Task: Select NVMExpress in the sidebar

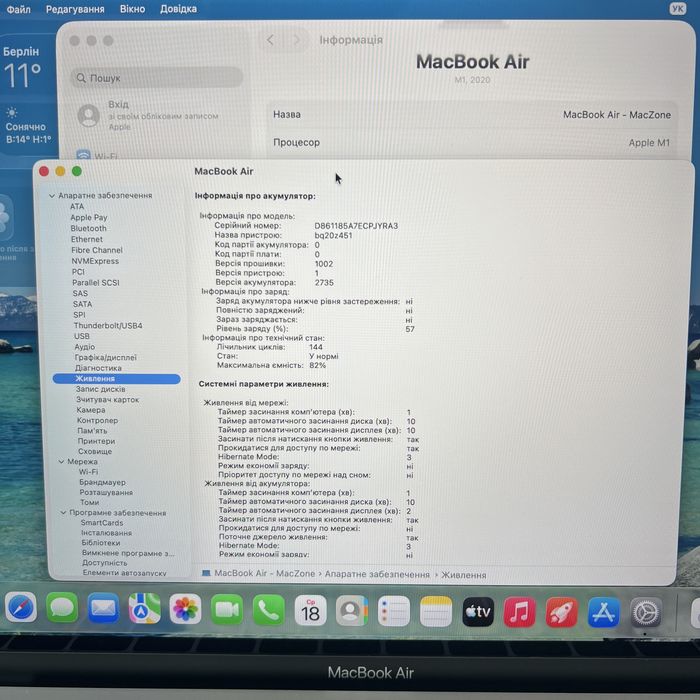Action: pos(95,261)
